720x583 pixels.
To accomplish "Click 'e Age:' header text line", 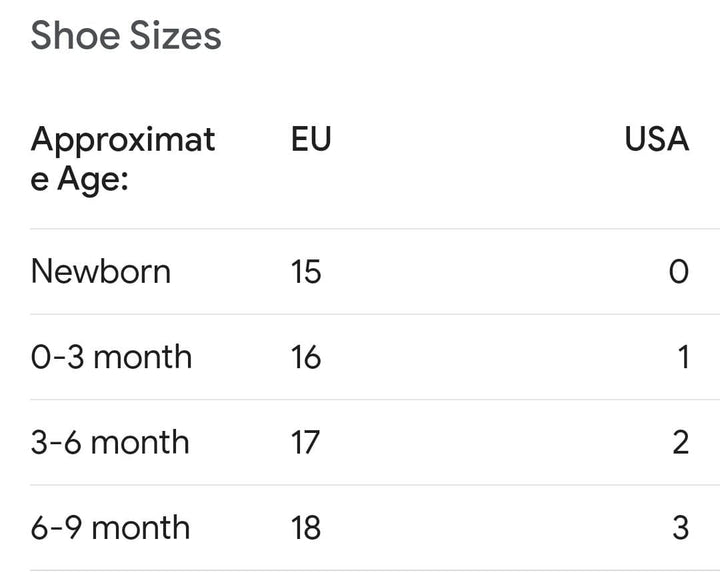I will click(x=80, y=183).
